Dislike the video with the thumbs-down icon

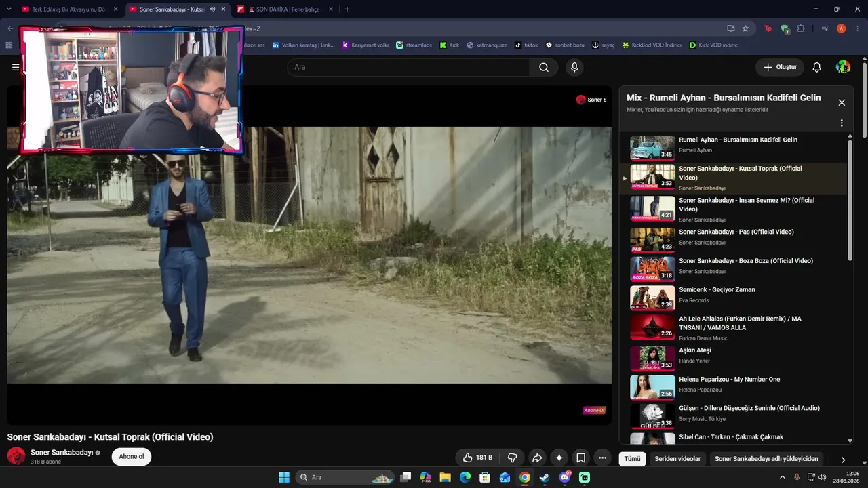[x=513, y=457]
